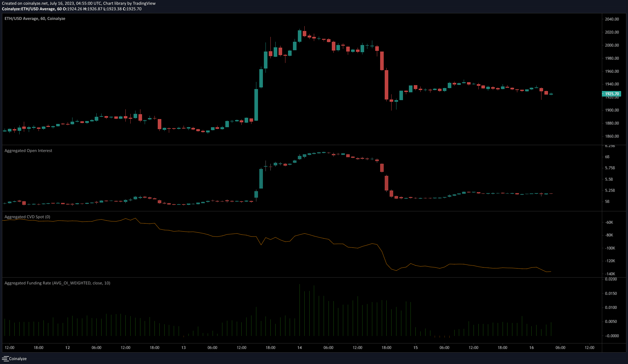Click the Created on coinalyze.net header text
Image resolution: width=628 pixels, height=364 pixels.
click(79, 3)
